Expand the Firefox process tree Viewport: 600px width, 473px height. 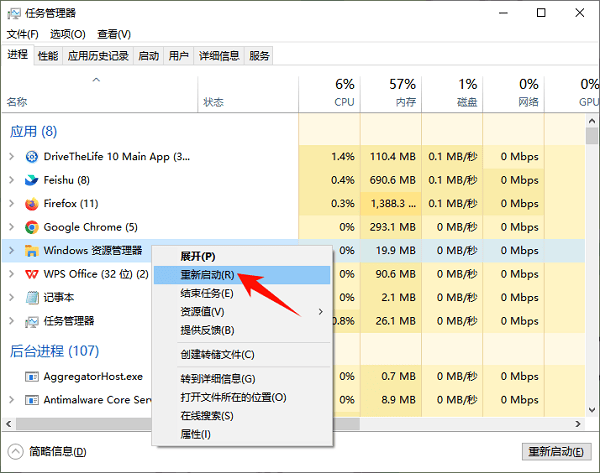(x=11, y=204)
